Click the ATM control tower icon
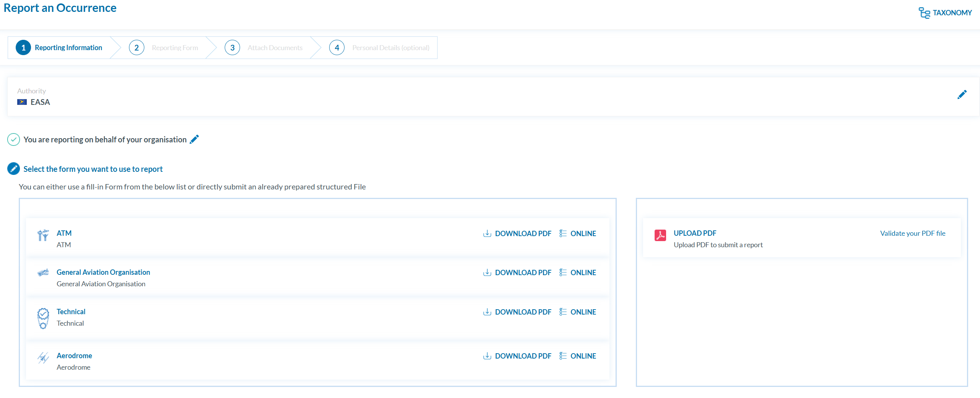This screenshot has width=980, height=398. (x=43, y=235)
